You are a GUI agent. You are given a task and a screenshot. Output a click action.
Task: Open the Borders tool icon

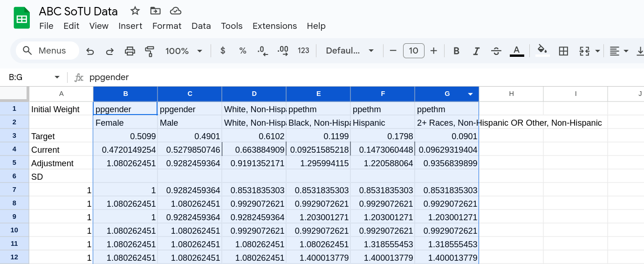click(x=563, y=51)
